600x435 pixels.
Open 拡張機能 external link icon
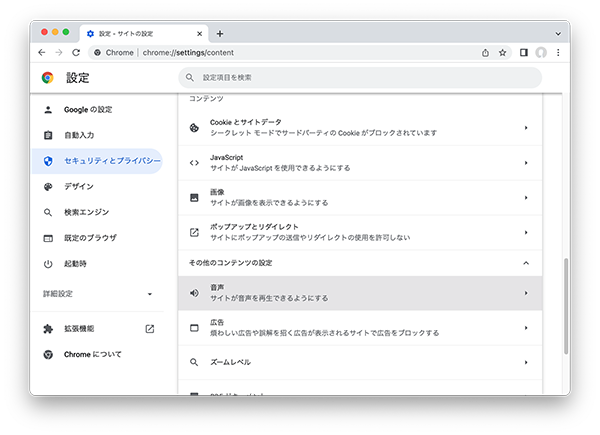point(150,328)
